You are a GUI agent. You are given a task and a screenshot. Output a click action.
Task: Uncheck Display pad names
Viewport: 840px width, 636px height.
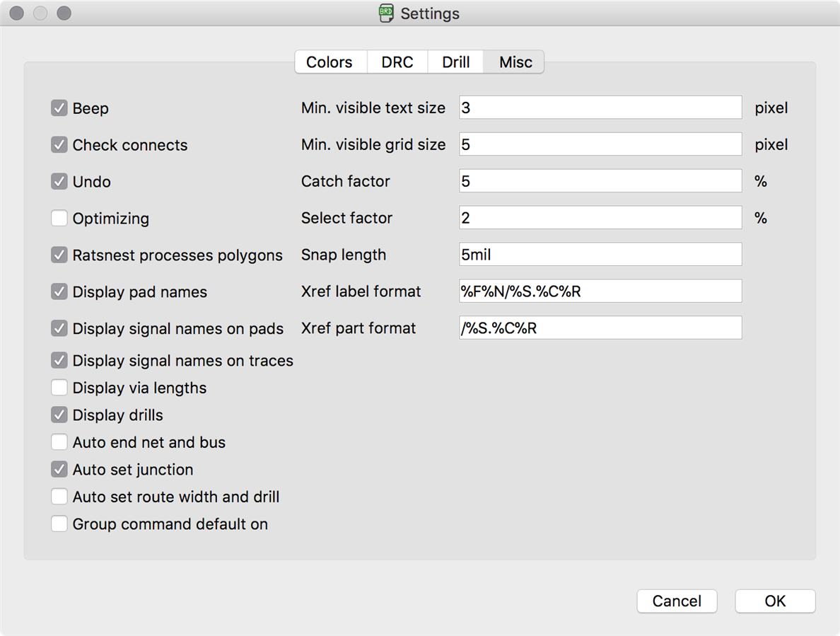pos(59,292)
